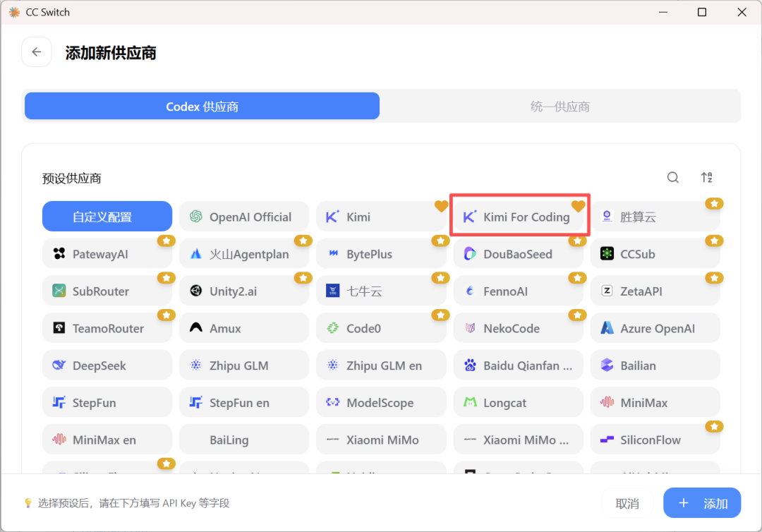Choose the truncated Xiaomi MiMo ... provider
This screenshot has width=762, height=532.
[x=518, y=439]
